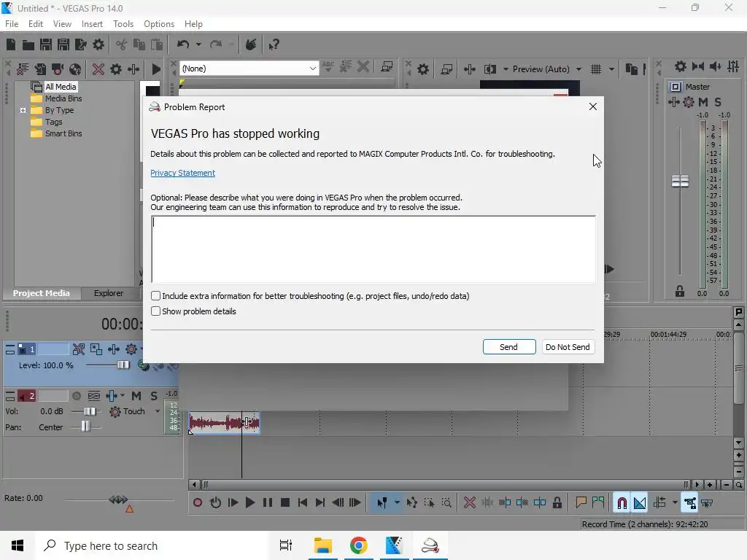Open project Properties gear in main toolbar
Screen dimensions: 747x560
pos(98,44)
